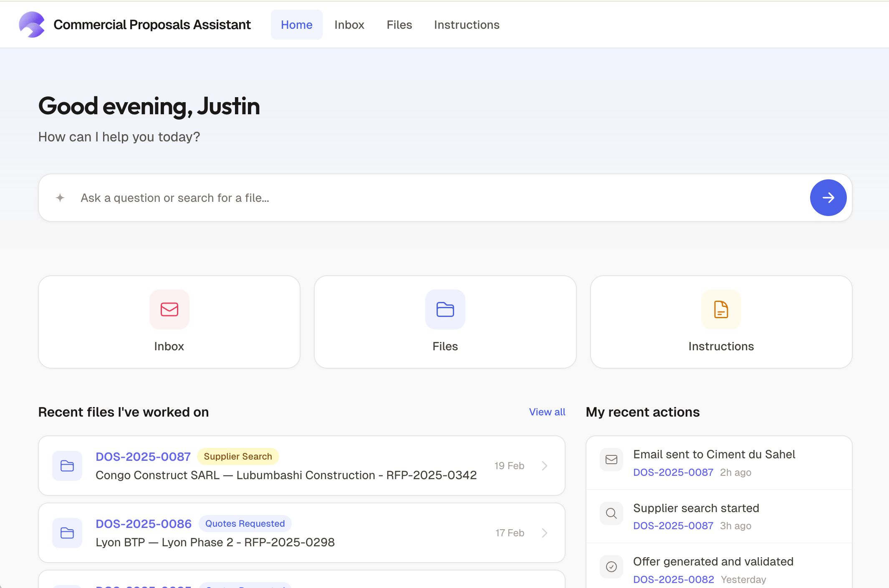This screenshot has width=889, height=588.
Task: Click the folder icon beside DOS-2025-0086
Action: pyautogui.click(x=67, y=533)
